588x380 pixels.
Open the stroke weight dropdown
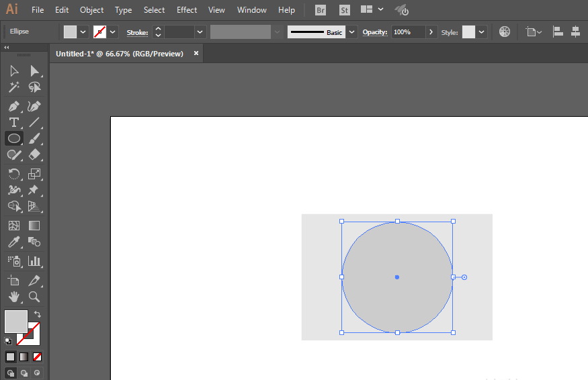click(x=200, y=32)
